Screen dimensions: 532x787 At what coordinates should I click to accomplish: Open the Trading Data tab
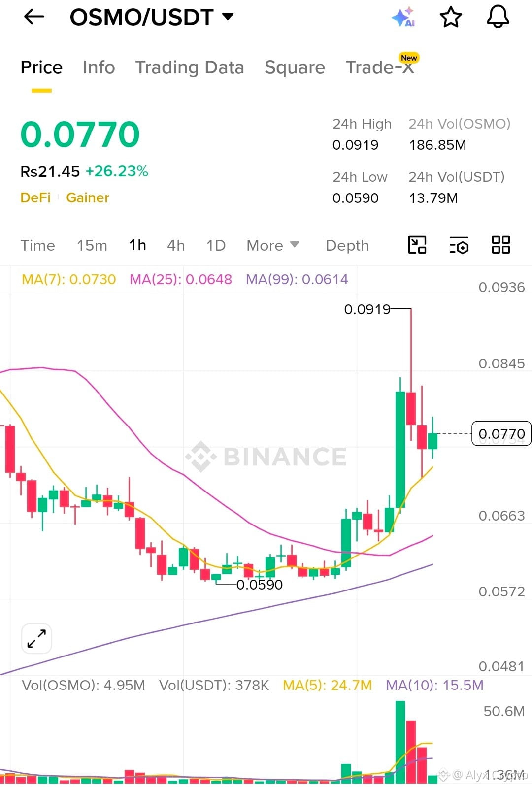[x=190, y=67]
